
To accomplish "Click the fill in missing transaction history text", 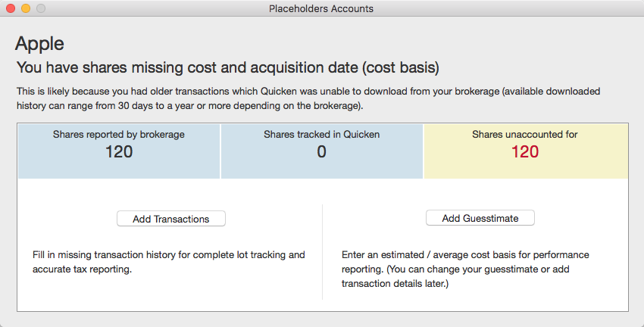I will point(169,262).
